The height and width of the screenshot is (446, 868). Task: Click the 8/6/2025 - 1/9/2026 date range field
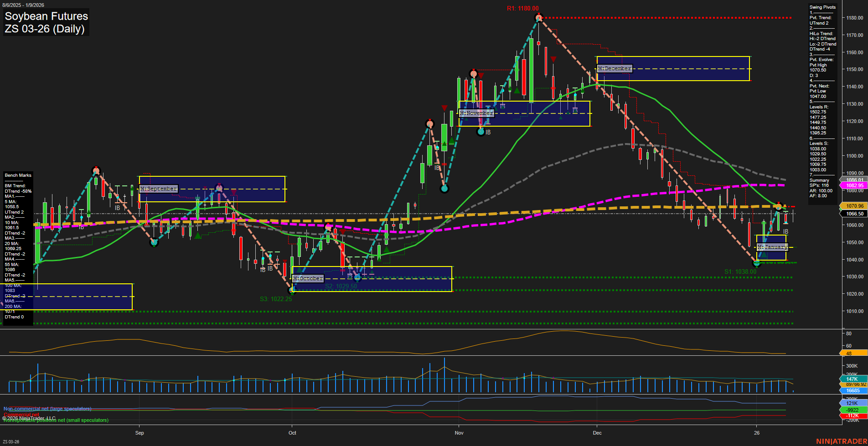(x=24, y=4)
